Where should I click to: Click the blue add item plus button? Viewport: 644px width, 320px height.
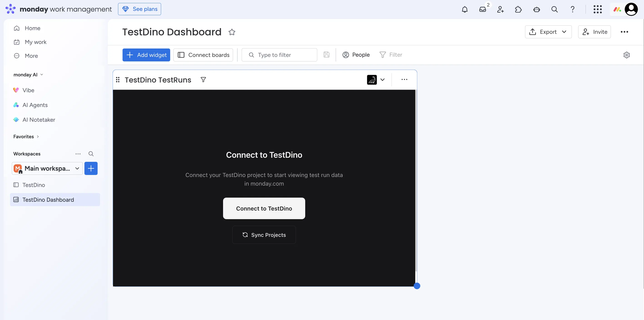click(91, 168)
